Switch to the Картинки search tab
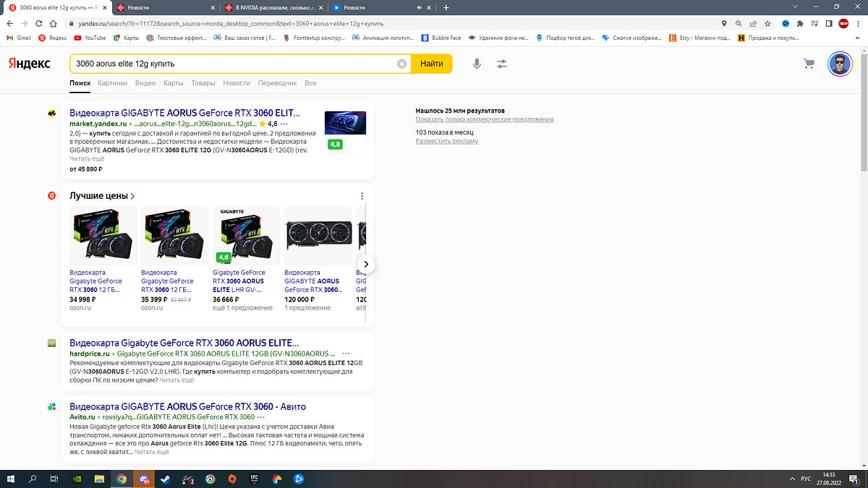Image resolution: width=868 pixels, height=488 pixels. click(112, 83)
